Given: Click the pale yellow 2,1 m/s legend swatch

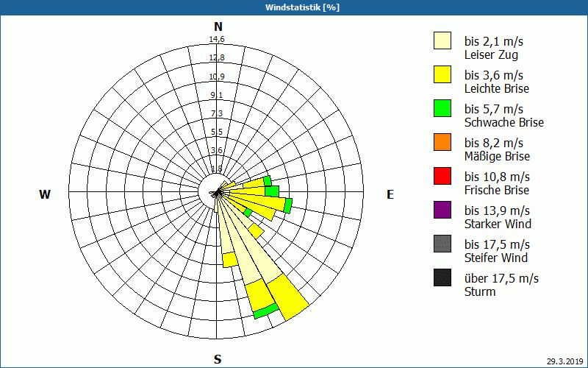Looking at the screenshot, I should [x=442, y=40].
